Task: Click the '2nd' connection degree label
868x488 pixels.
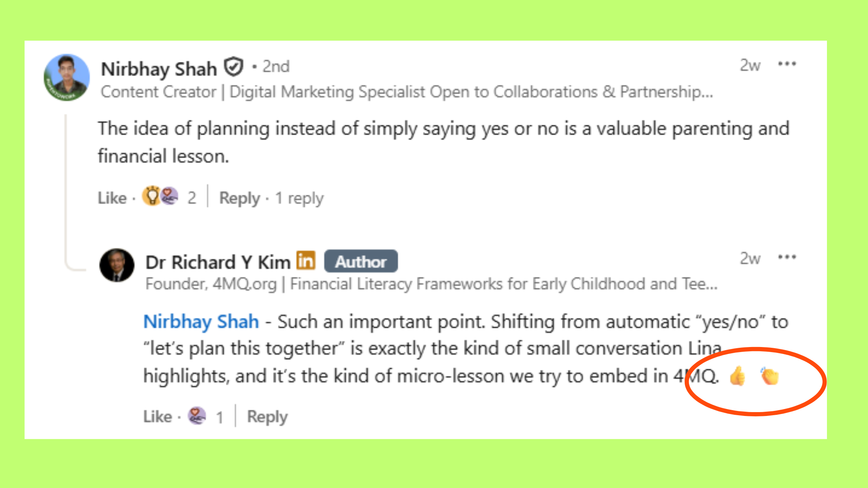Action: click(276, 66)
